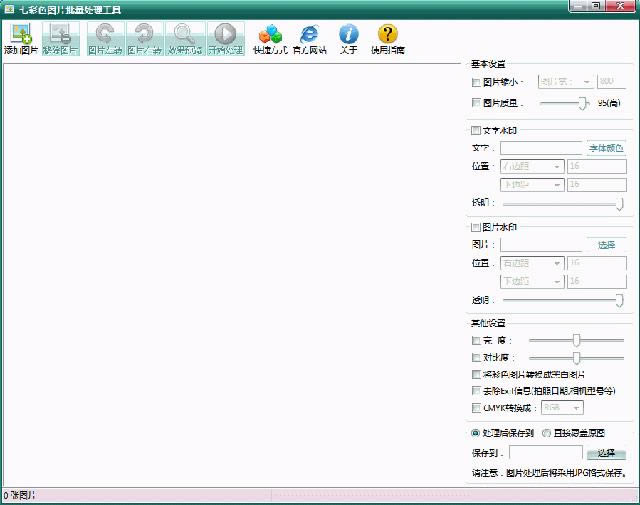Click the rotate image left icon

tap(104, 37)
